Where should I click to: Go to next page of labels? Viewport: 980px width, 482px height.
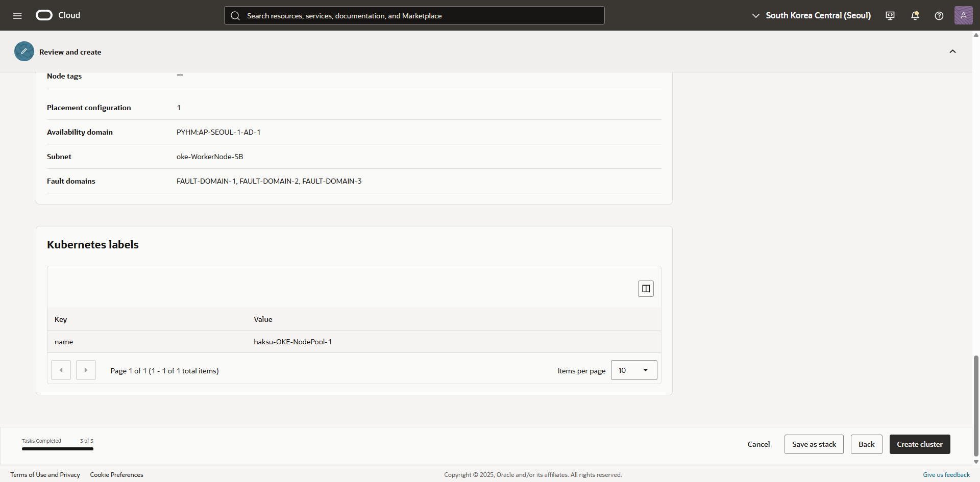[x=86, y=370]
